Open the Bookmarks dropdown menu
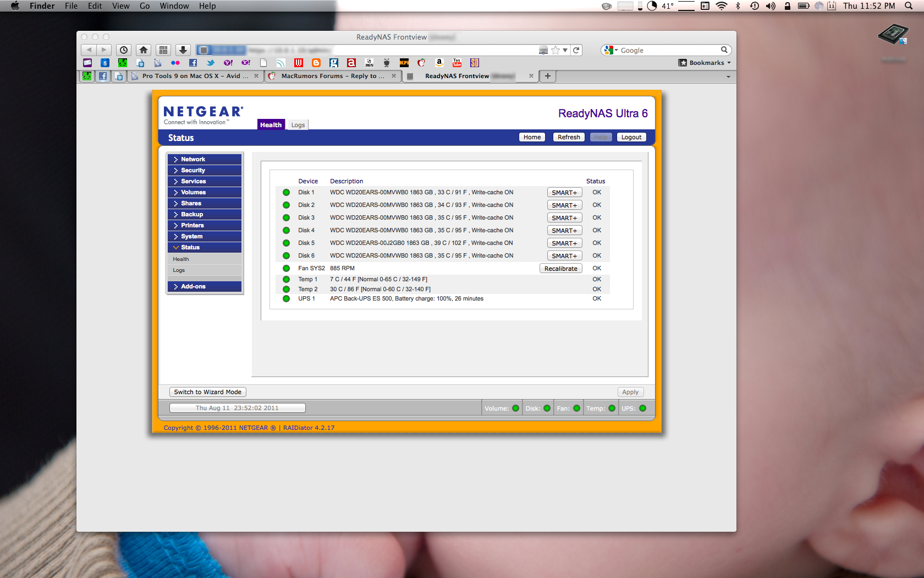The image size is (924, 578). coord(705,63)
